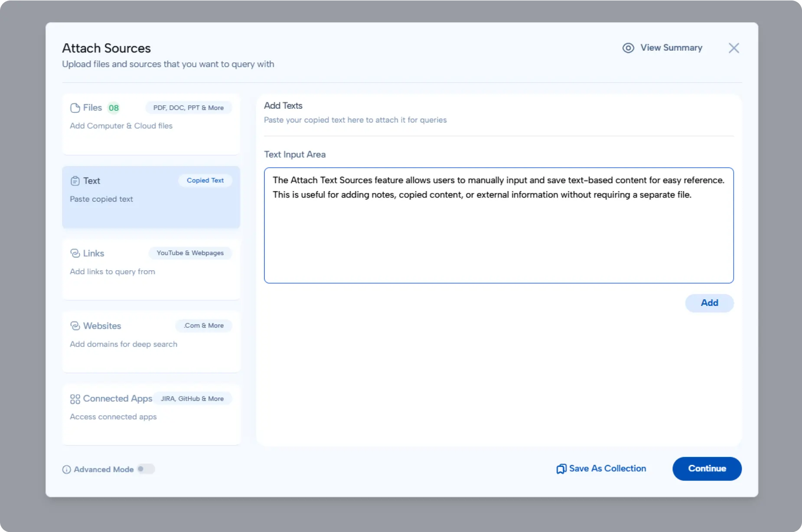Viewport: 802px width, 532px height.
Task: Click the Files document icon
Action: click(x=75, y=107)
